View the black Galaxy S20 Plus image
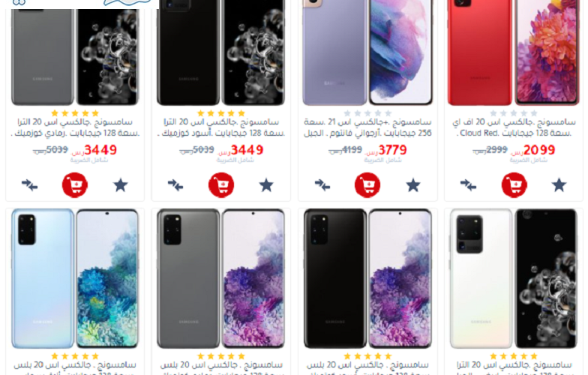 click(367, 279)
